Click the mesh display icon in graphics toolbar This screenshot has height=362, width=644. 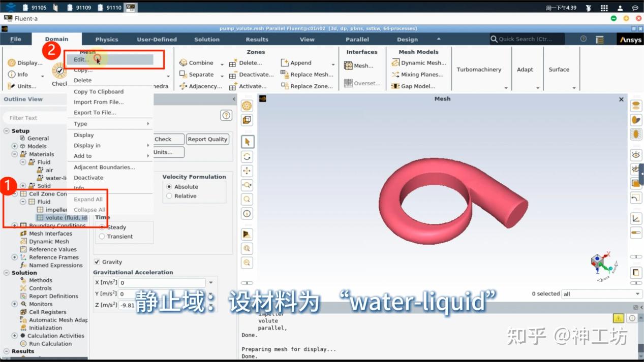pos(247,106)
